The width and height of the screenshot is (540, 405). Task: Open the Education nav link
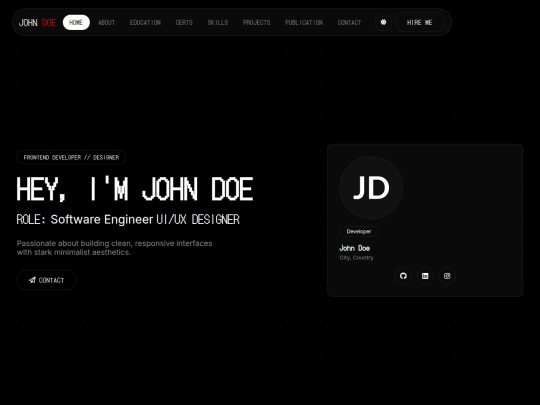[145, 22]
